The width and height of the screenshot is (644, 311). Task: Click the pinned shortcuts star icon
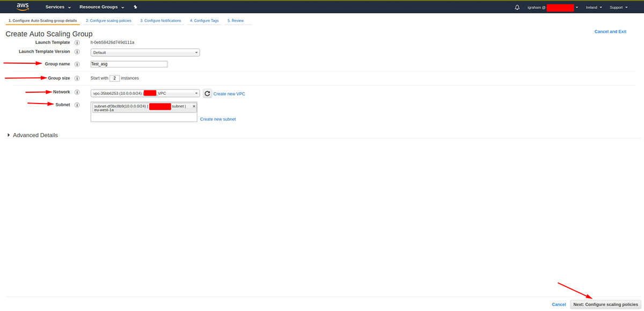135,6
